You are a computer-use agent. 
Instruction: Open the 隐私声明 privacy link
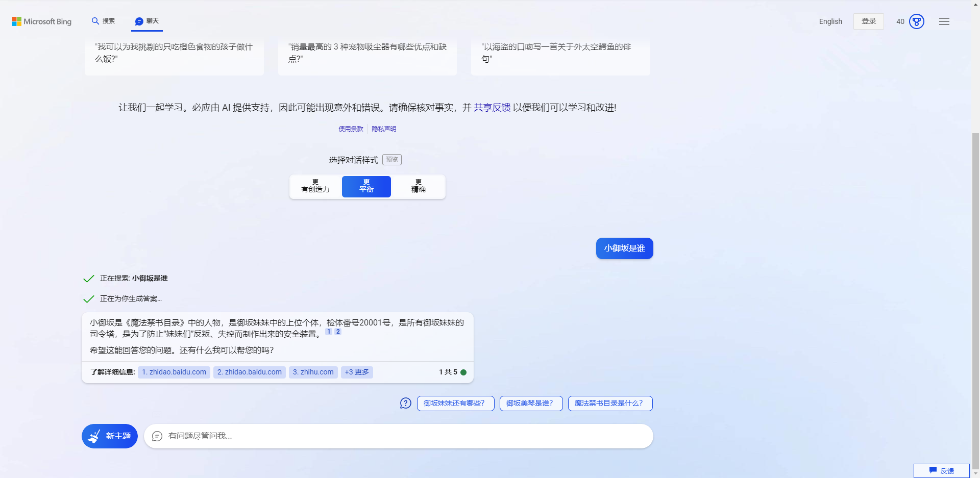[384, 129]
